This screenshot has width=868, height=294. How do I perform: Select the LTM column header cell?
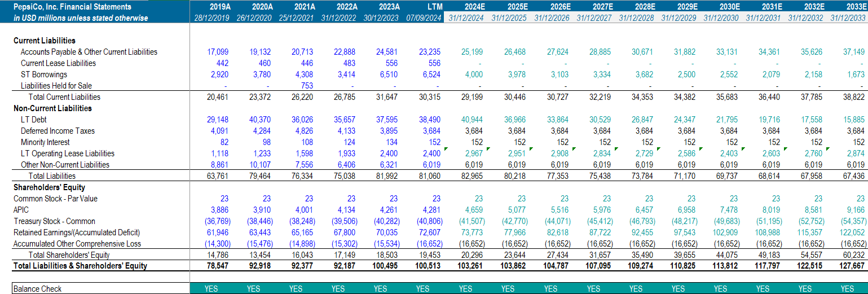point(435,7)
